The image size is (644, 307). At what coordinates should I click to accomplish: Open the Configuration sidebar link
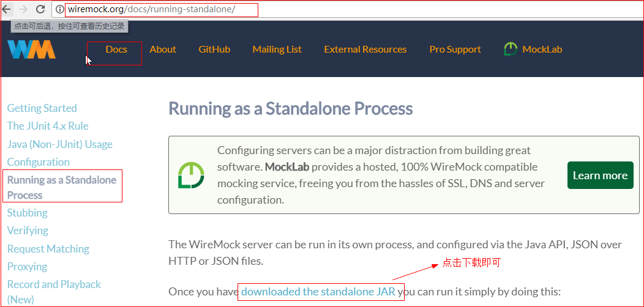click(38, 162)
